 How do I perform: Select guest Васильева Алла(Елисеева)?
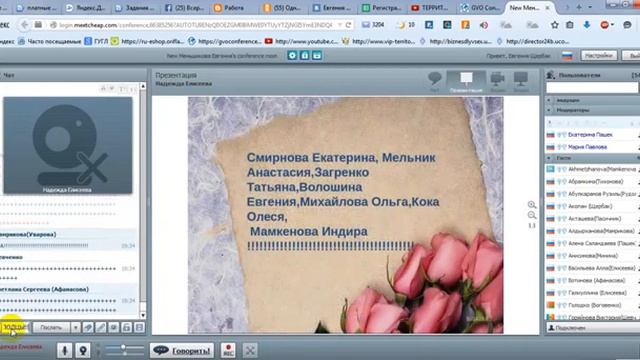(602, 268)
